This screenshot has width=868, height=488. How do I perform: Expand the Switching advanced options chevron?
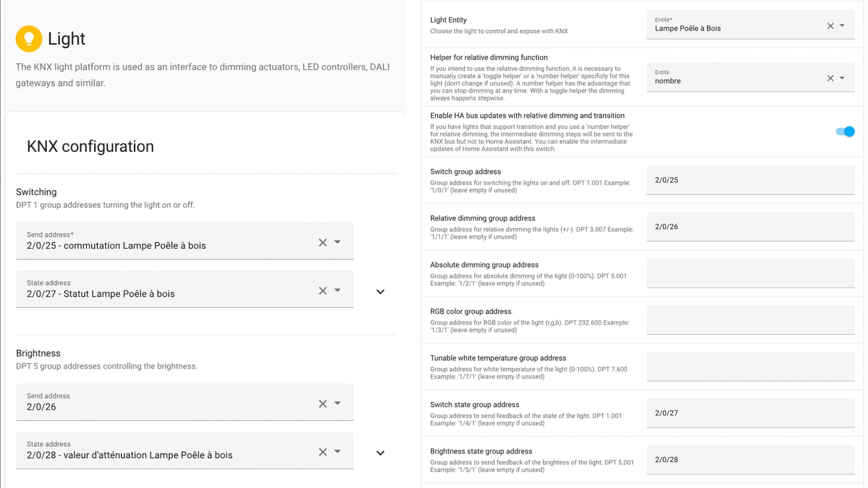tap(380, 292)
